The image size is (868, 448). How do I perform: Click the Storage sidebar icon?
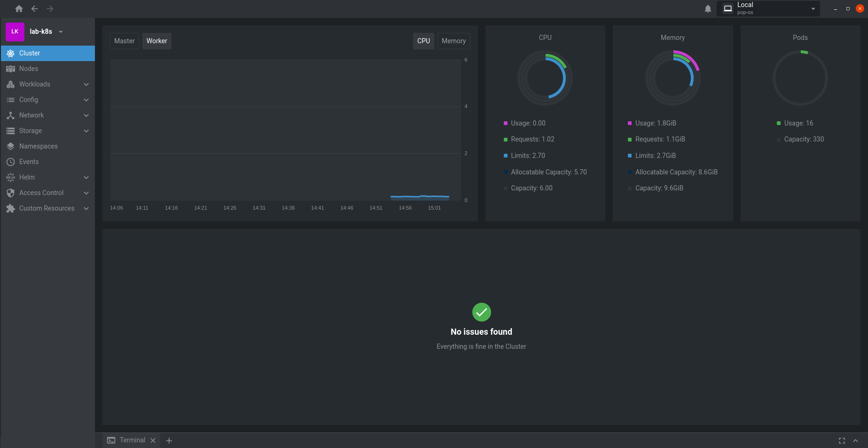(x=10, y=131)
